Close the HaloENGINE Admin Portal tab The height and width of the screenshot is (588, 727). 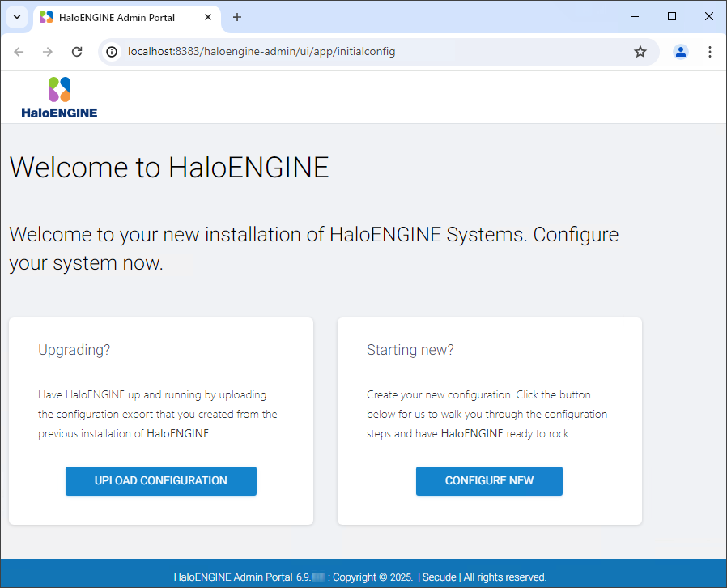pyautogui.click(x=208, y=17)
